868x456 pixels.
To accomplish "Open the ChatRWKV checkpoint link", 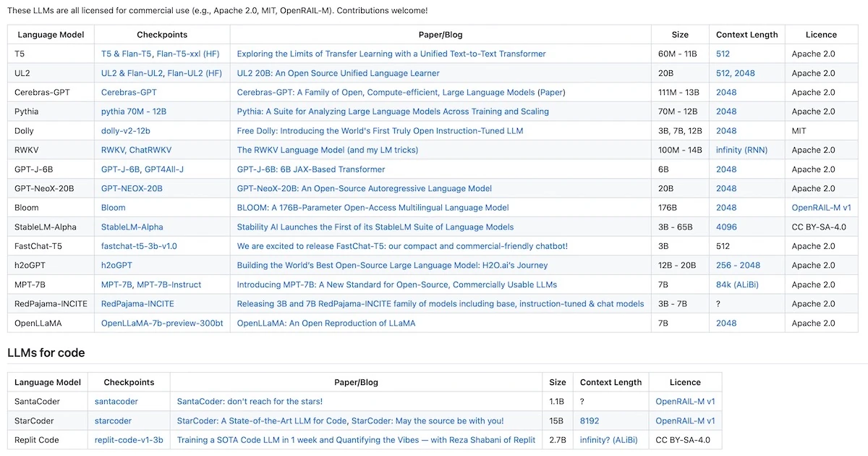I will click(150, 150).
